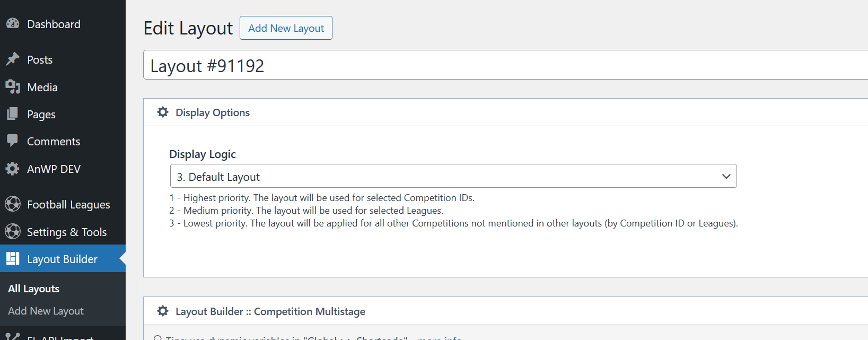The image size is (868, 340).
Task: Click the Add New Layout button
Action: pyautogui.click(x=286, y=28)
